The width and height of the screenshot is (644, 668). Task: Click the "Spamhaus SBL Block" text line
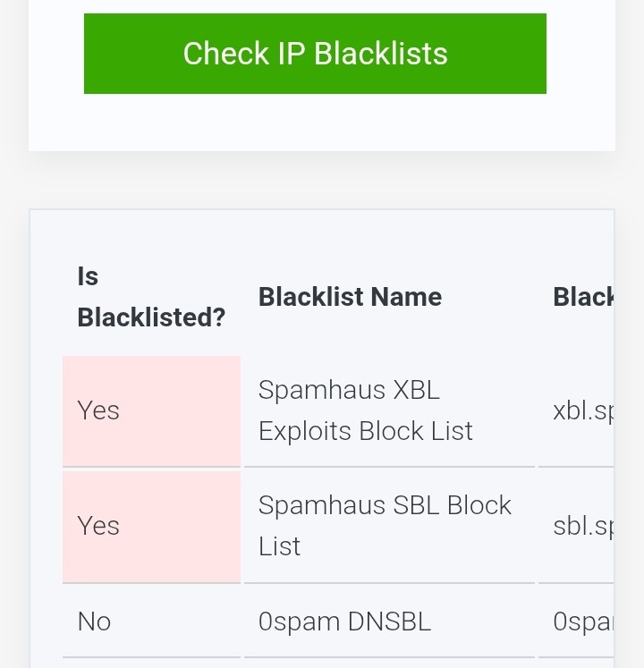coord(385,505)
